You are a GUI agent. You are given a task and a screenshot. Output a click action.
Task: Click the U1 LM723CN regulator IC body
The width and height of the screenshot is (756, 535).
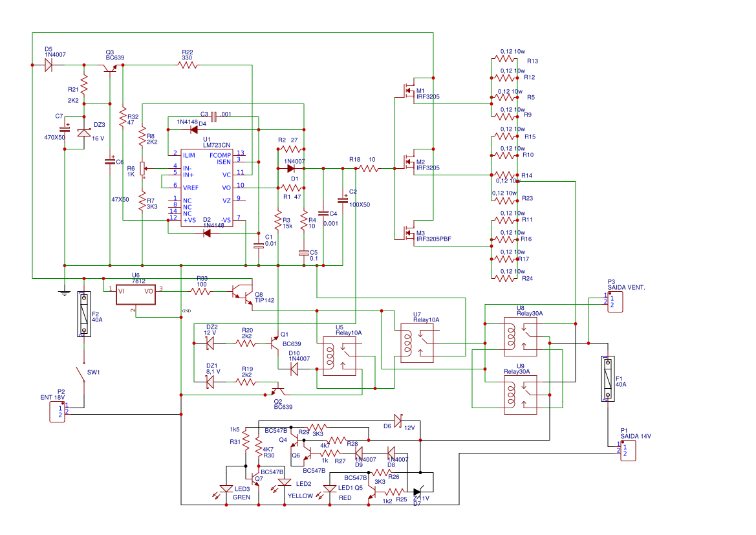tap(207, 188)
